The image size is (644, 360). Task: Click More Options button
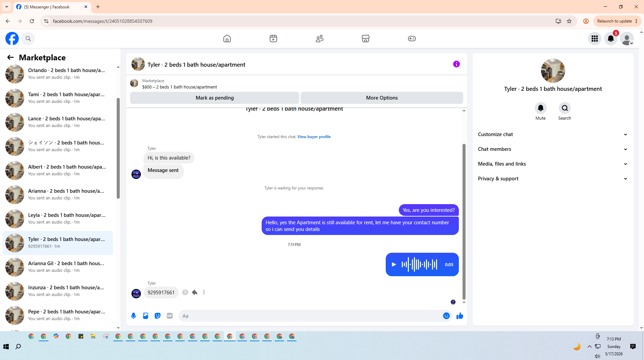382,98
